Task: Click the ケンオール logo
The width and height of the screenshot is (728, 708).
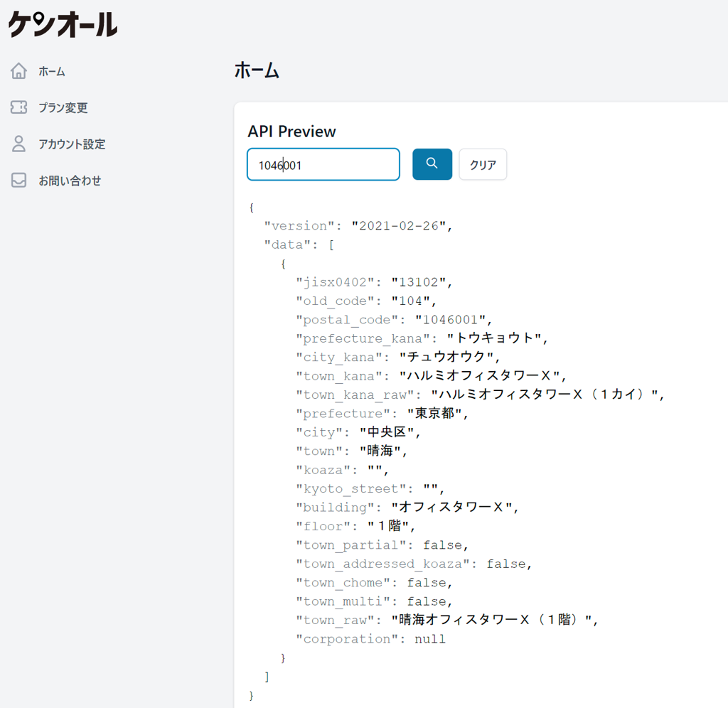Action: click(x=63, y=24)
